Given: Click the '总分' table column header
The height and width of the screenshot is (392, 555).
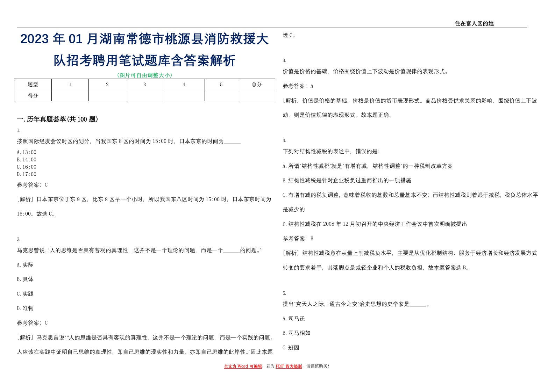Looking at the screenshot, I should pos(257,85).
